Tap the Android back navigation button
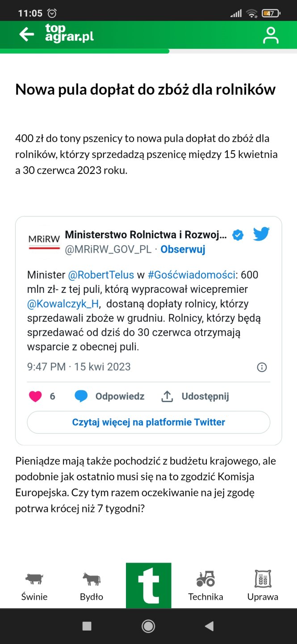The image size is (297, 644). pyautogui.click(x=209, y=626)
